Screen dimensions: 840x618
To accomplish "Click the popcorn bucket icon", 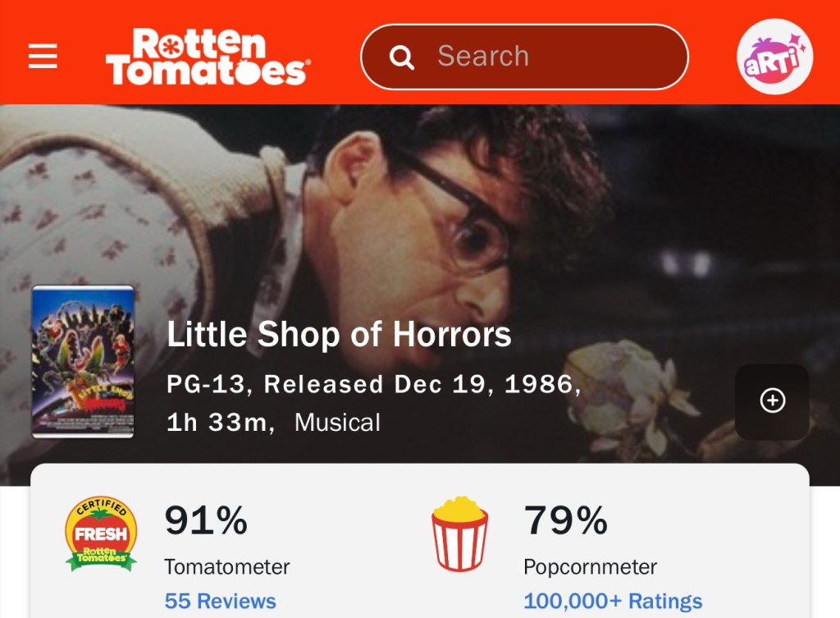I will coord(459,533).
